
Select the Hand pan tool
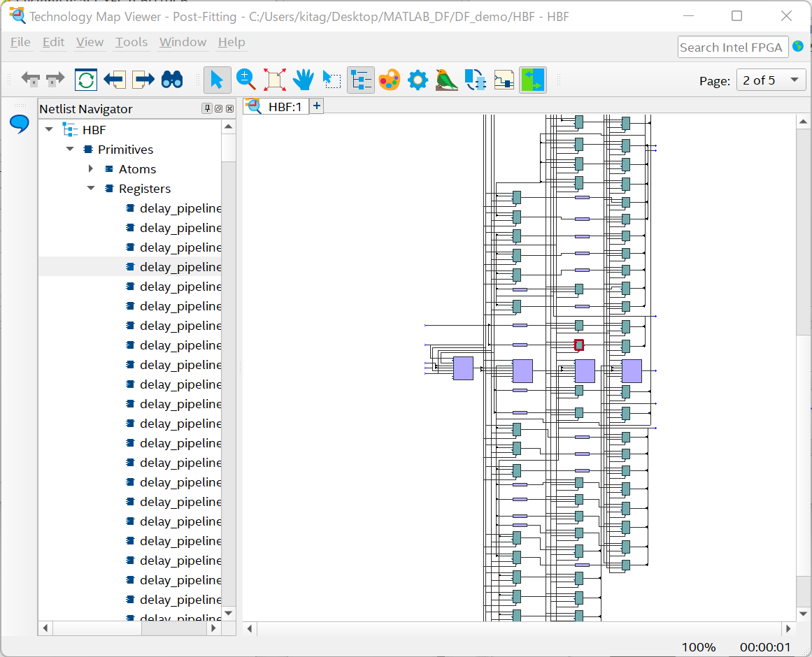click(x=303, y=80)
